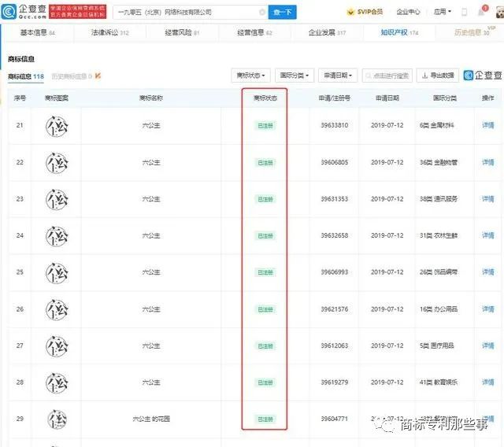Open 详情 for trademark 39612063

(x=488, y=345)
